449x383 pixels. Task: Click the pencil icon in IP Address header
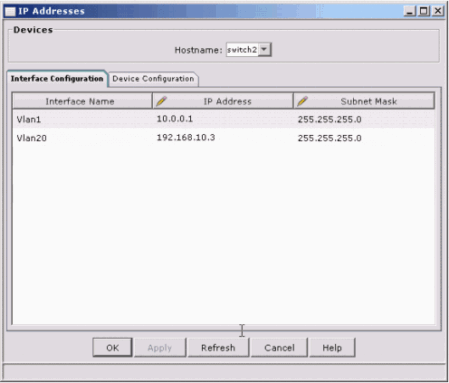point(161,101)
